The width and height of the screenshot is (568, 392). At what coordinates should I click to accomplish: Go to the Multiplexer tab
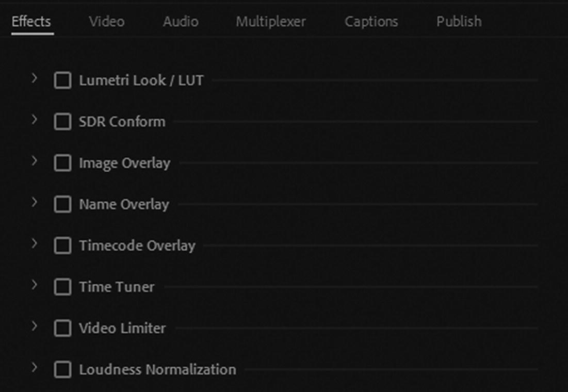[x=271, y=22]
